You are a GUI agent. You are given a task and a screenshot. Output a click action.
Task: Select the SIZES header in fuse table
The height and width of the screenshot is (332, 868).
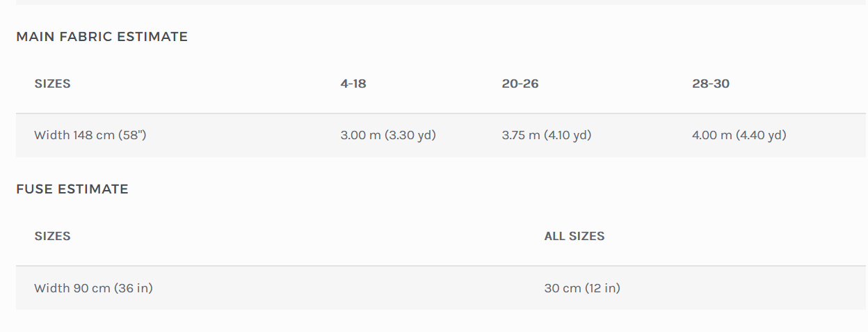pos(52,237)
